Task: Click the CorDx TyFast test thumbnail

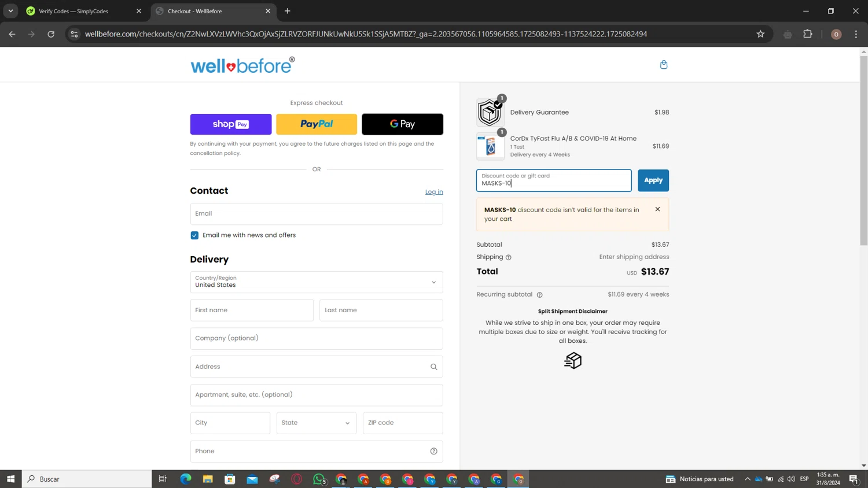Action: (x=490, y=147)
